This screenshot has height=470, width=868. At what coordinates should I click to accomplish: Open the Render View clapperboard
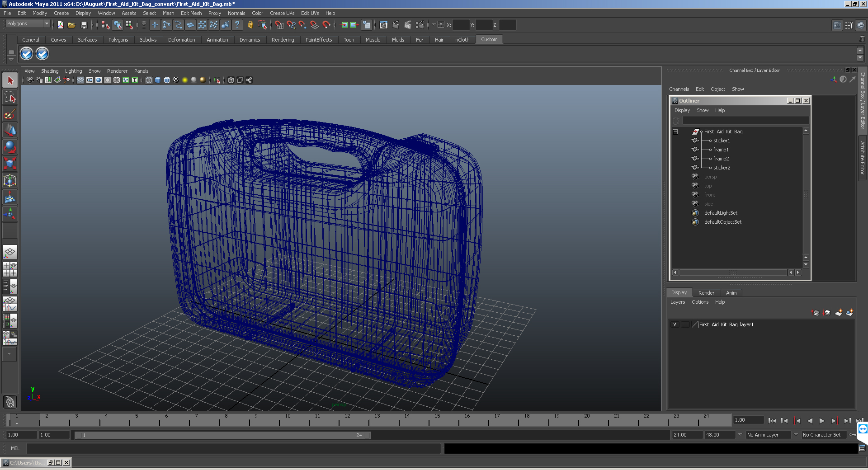pyautogui.click(x=383, y=25)
